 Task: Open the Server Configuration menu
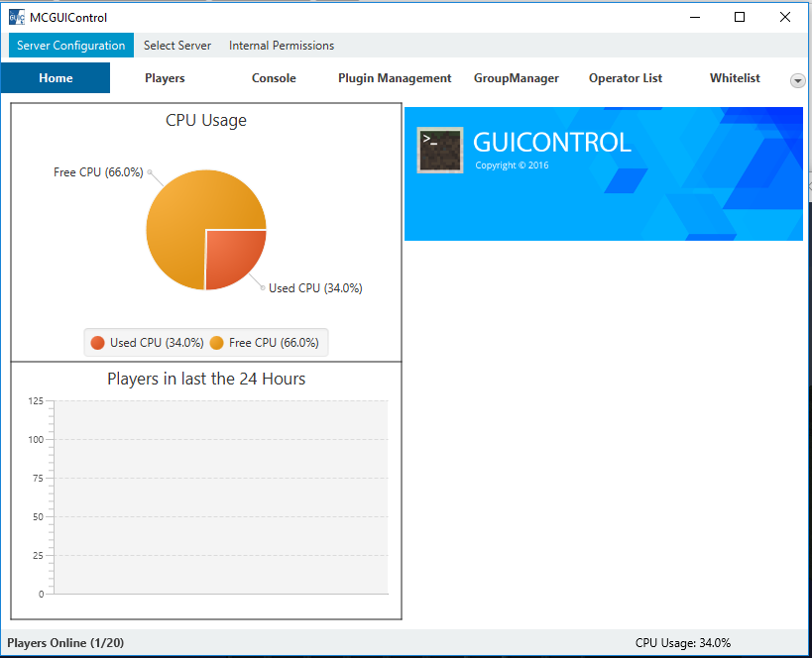pos(71,46)
